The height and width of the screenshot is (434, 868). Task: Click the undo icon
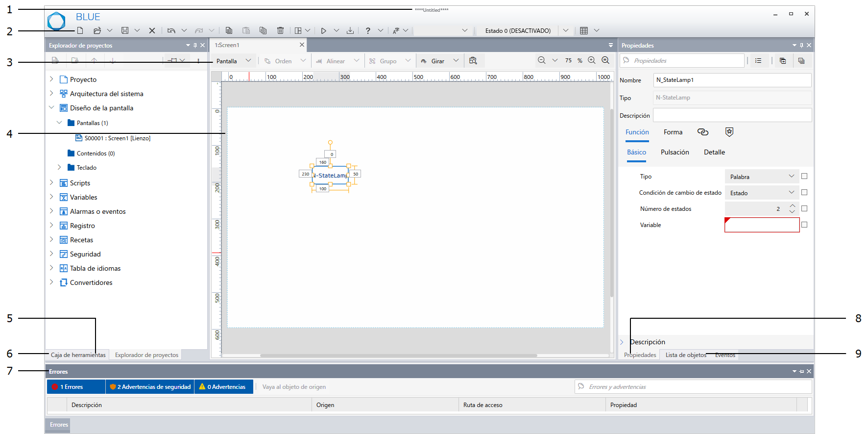(x=171, y=30)
